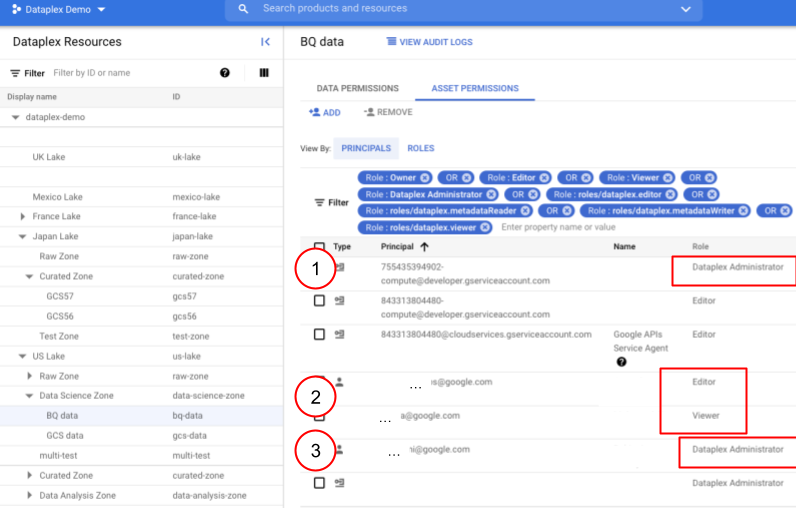
Task: Remove the Role : Owner filter chip
Action: [x=425, y=178]
